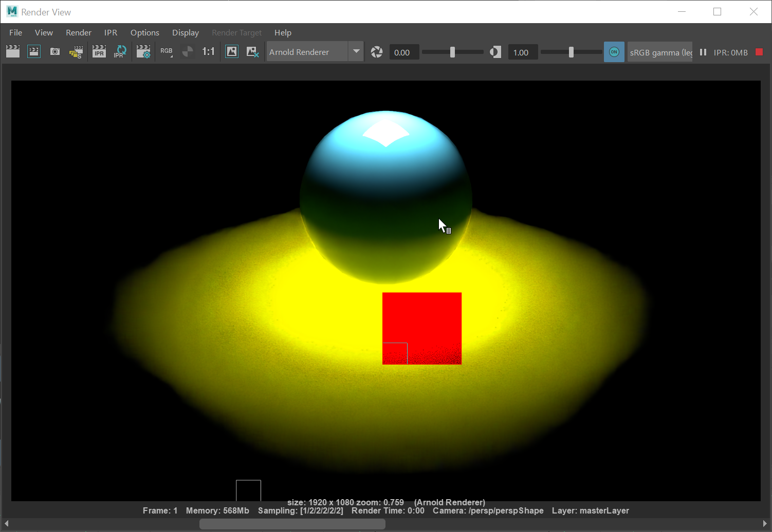Open the IPR menu

111,32
